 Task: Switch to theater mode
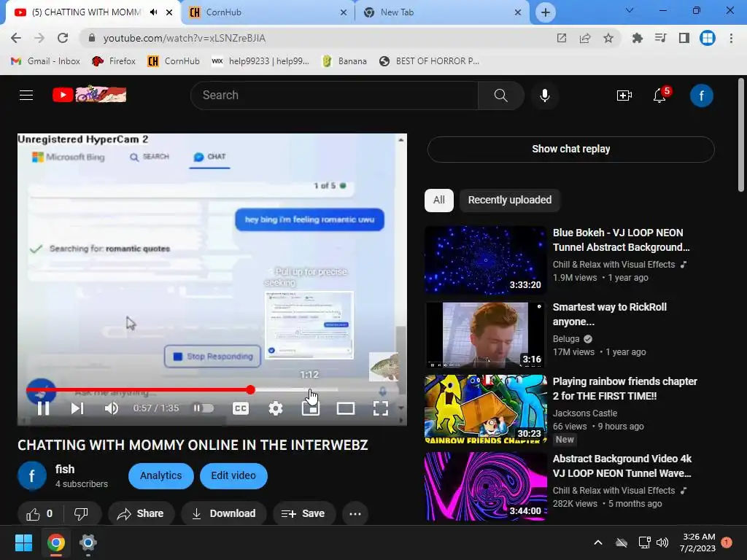(345, 408)
